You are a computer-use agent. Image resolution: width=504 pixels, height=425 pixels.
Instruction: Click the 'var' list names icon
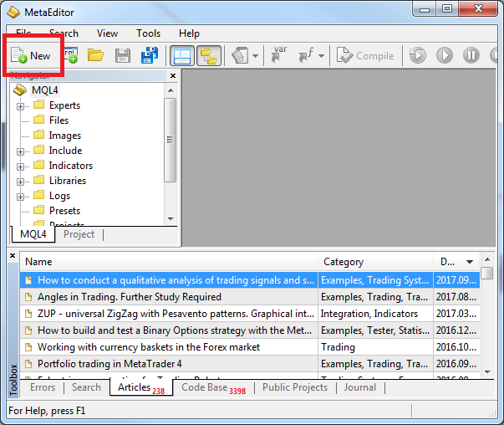pos(279,54)
